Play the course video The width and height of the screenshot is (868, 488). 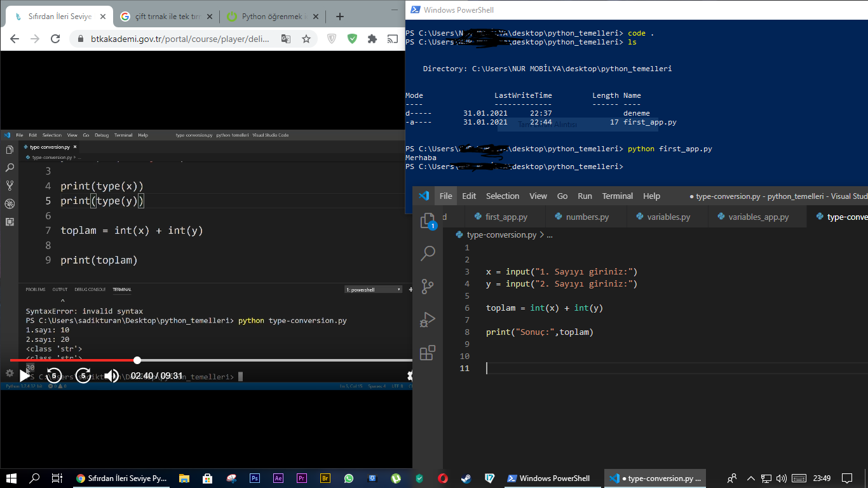tap(24, 376)
